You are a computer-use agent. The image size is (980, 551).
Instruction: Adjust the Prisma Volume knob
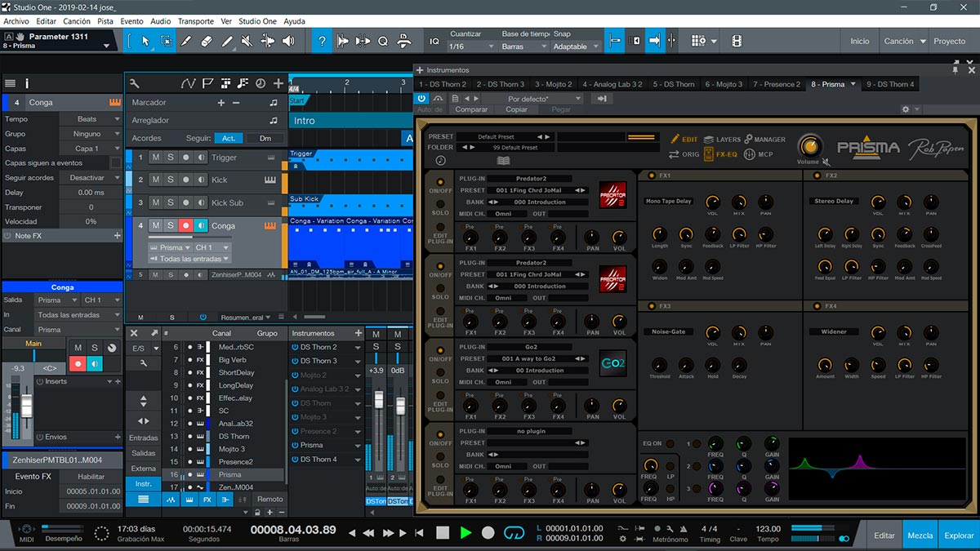pyautogui.click(x=810, y=147)
